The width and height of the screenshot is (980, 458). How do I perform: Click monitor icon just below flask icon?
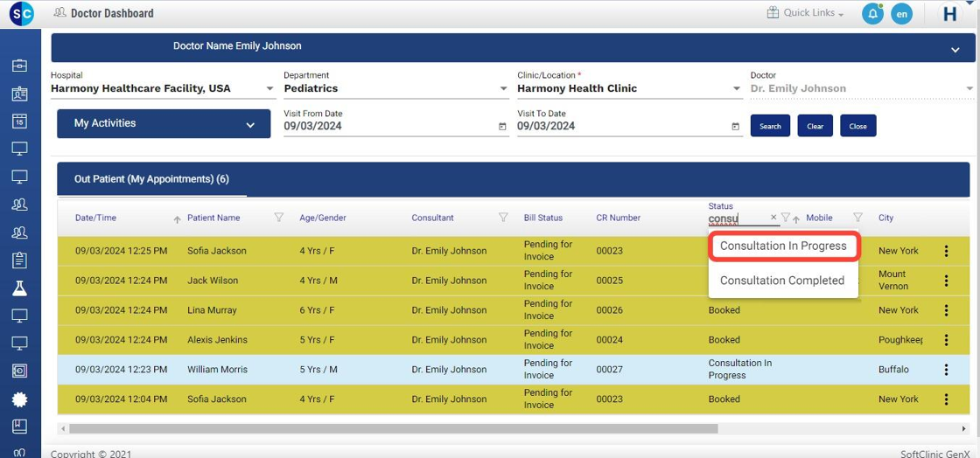tap(19, 316)
